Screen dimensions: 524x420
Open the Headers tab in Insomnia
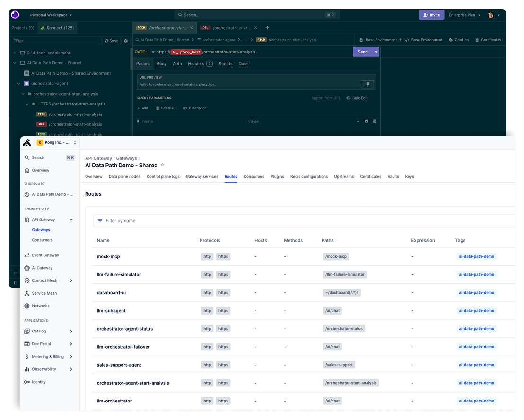pos(200,64)
